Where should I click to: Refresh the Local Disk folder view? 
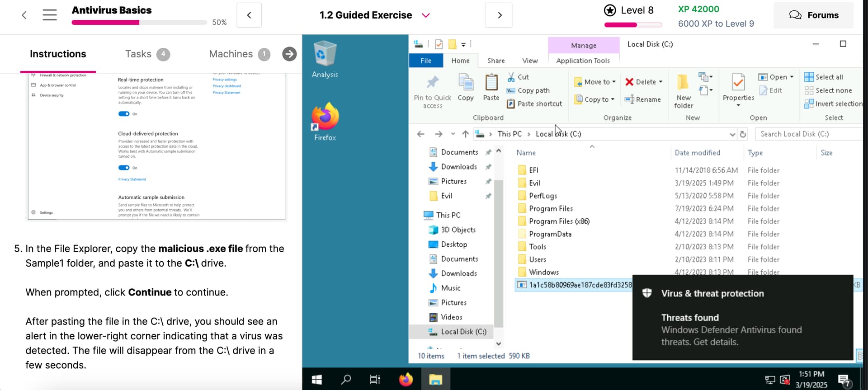pyautogui.click(x=743, y=134)
